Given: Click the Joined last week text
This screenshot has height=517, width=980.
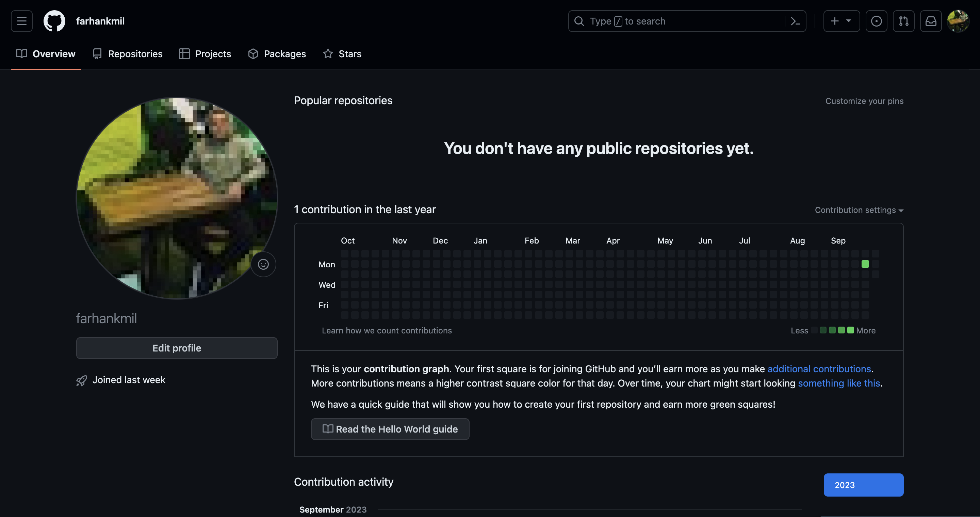Looking at the screenshot, I should (129, 380).
